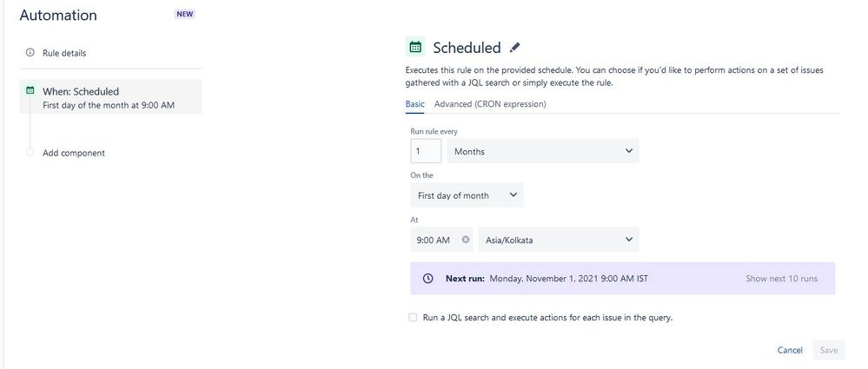Image resolution: width=868 pixels, height=369 pixels.
Task: Select the When: Scheduled trigger item
Action: [x=110, y=97]
